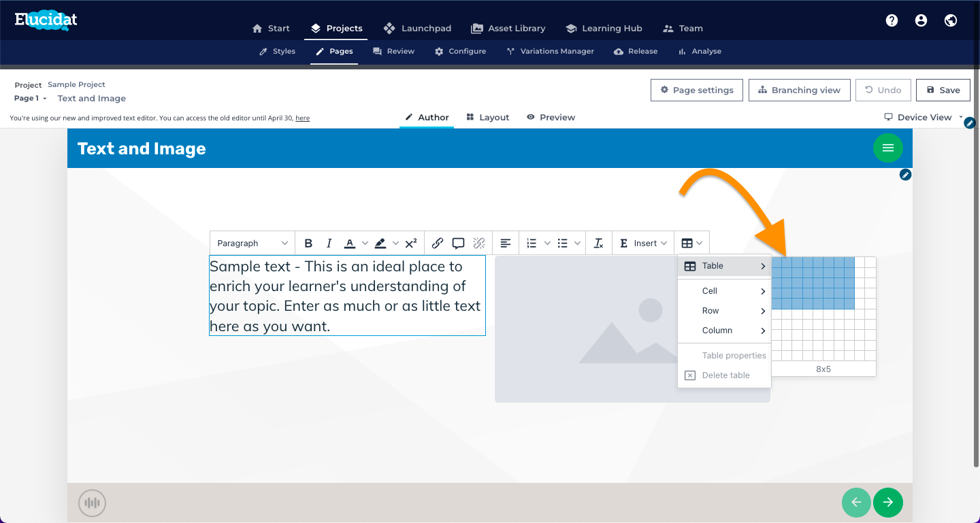Toggle superscript formatting
The width and height of the screenshot is (980, 523).
411,243
